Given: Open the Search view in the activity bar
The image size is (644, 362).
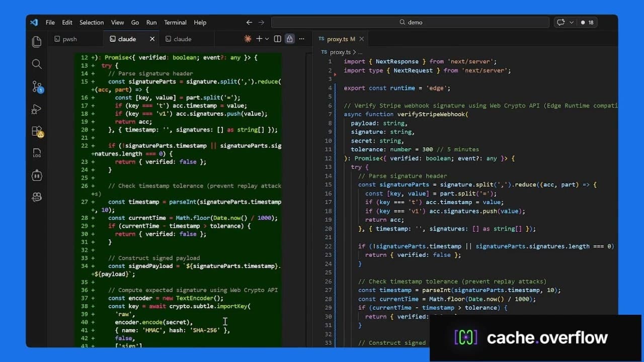Looking at the screenshot, I should (36, 64).
